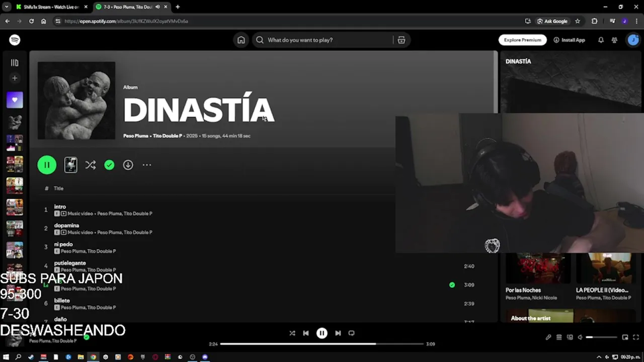Viewport: 644px width, 362px height.
Task: Open the Spotify home logo
Action: 15,40
